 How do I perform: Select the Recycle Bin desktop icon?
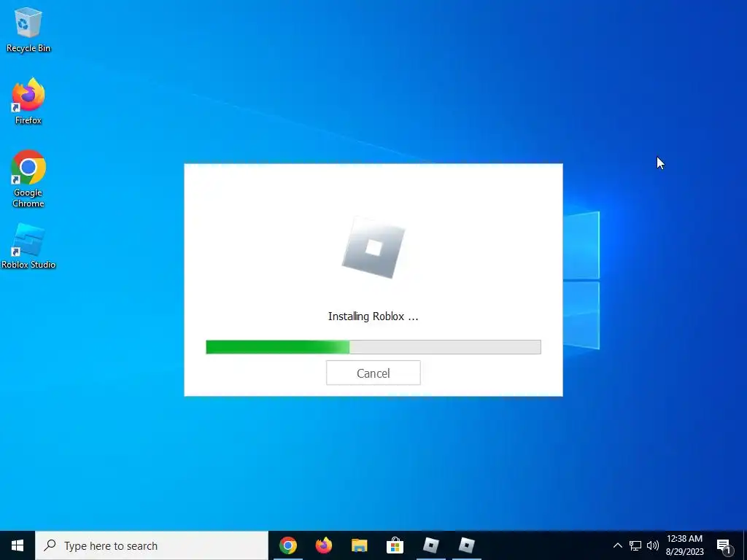pos(28,30)
